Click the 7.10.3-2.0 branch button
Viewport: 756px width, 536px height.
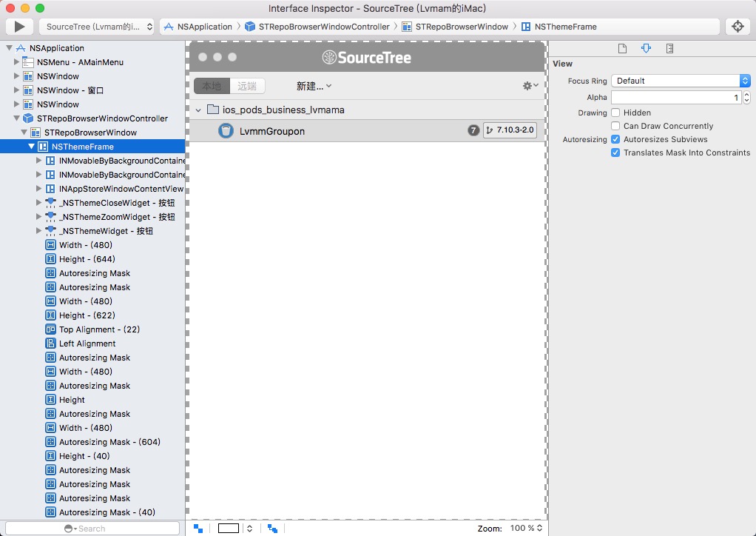tap(510, 130)
